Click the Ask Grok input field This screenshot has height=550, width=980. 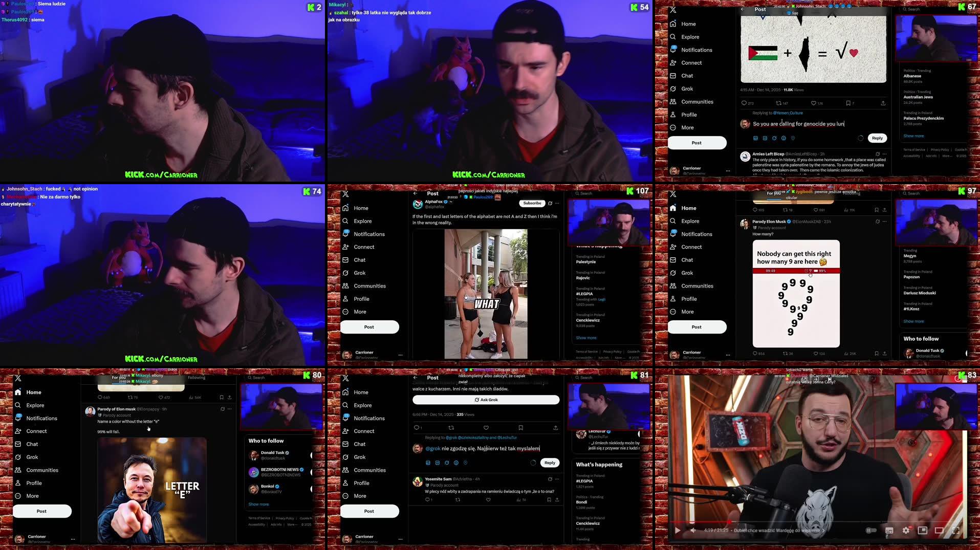[485, 400]
